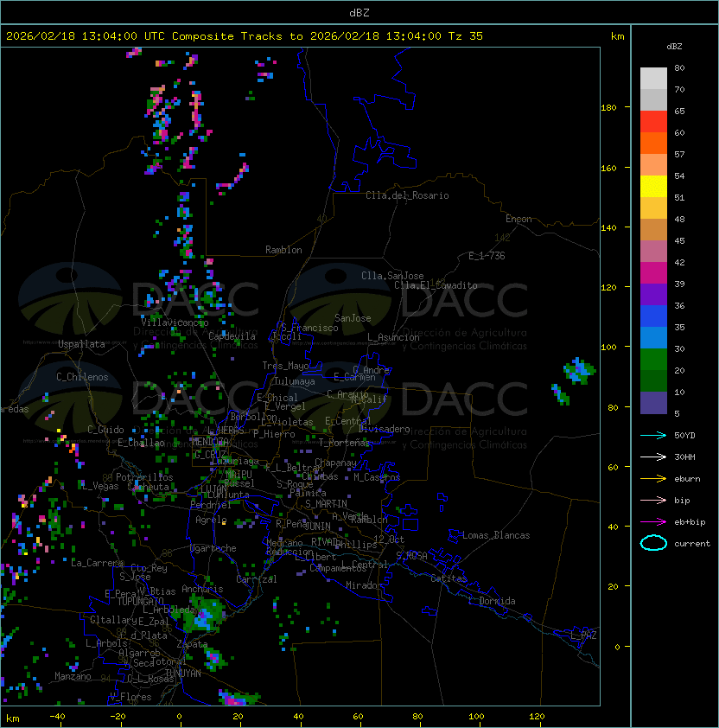This screenshot has width=719, height=728.
Task: Click the yellow eburn arrow in legend
Action: coord(653,478)
